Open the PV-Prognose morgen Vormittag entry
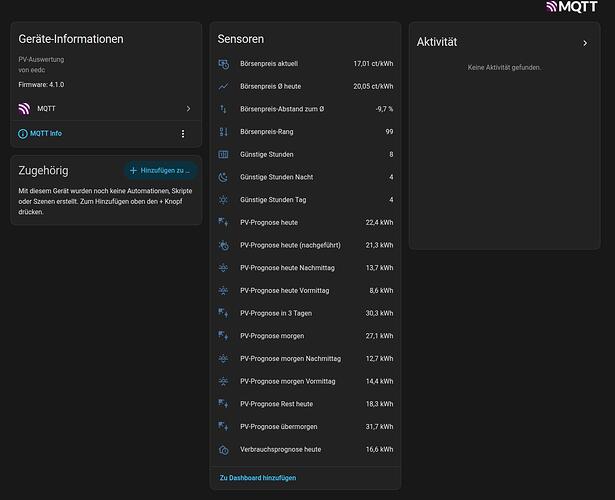This screenshot has height=500, width=615. pos(305,382)
